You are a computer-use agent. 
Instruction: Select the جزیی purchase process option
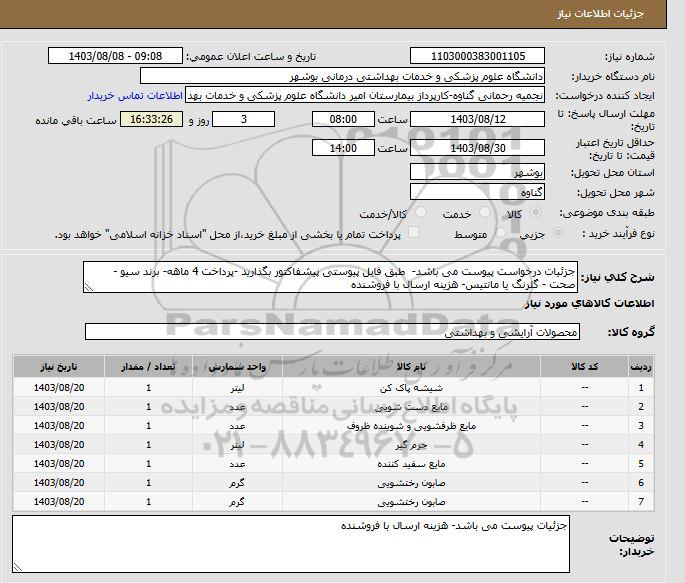pos(558,233)
